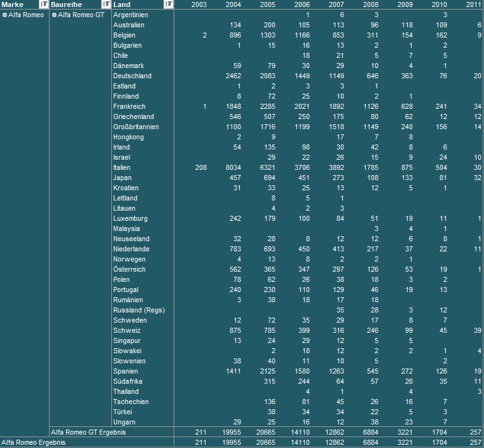Screen dimensions: 484x448
Task: Click the Schweden row label
Action: [130, 321]
